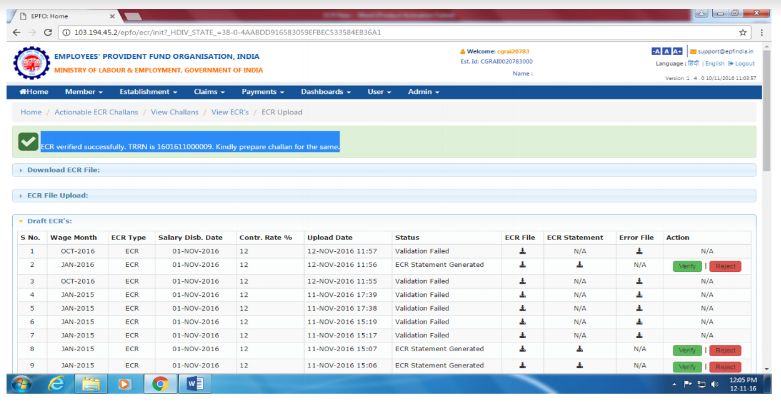781x402 pixels.
Task: Click the -A decrease font size icon
Action: [x=656, y=50]
